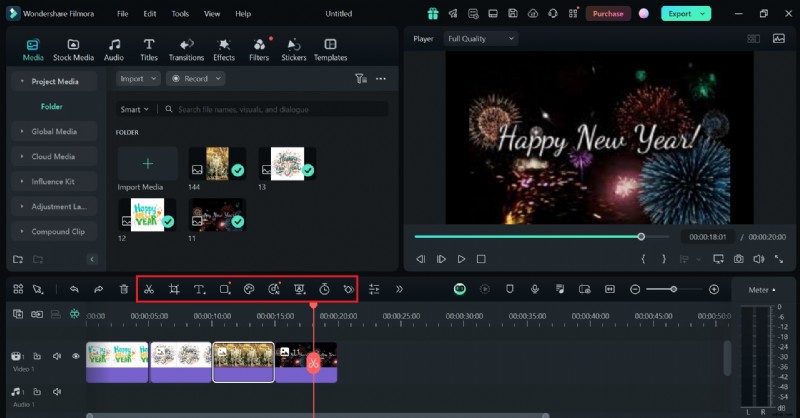
Task: Click the Mask rectangle tool icon
Action: pyautogui.click(x=224, y=289)
